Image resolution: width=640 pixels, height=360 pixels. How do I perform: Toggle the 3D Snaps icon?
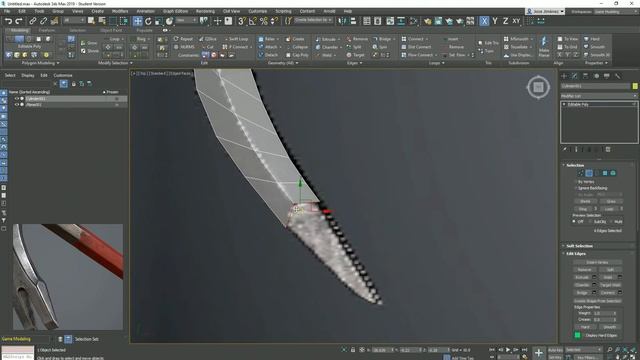242,21
